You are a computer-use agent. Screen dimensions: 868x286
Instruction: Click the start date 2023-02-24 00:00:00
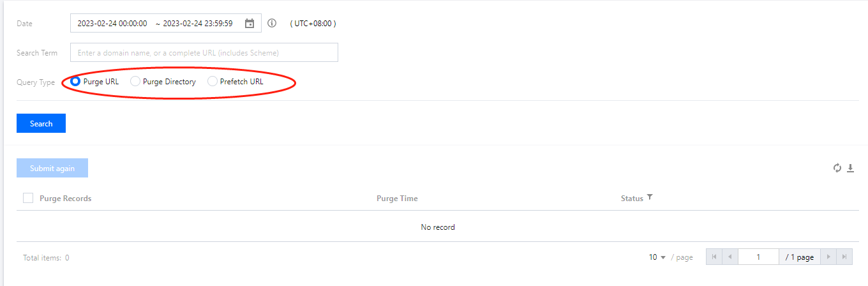[112, 24]
